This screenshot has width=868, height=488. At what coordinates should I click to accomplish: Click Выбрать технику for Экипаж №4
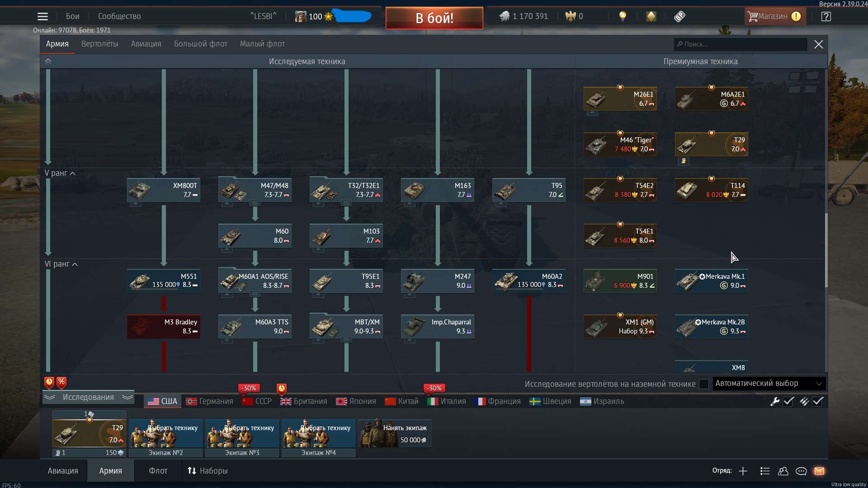[318, 433]
